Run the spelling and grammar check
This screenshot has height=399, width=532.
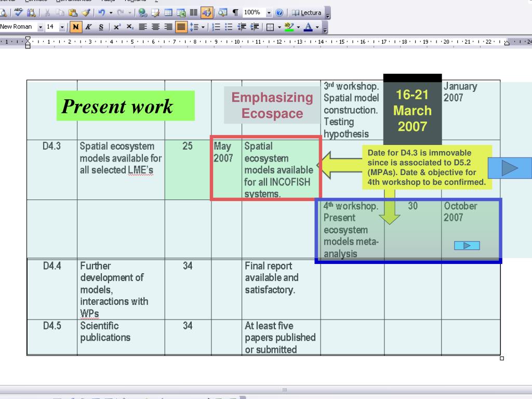(x=19, y=13)
